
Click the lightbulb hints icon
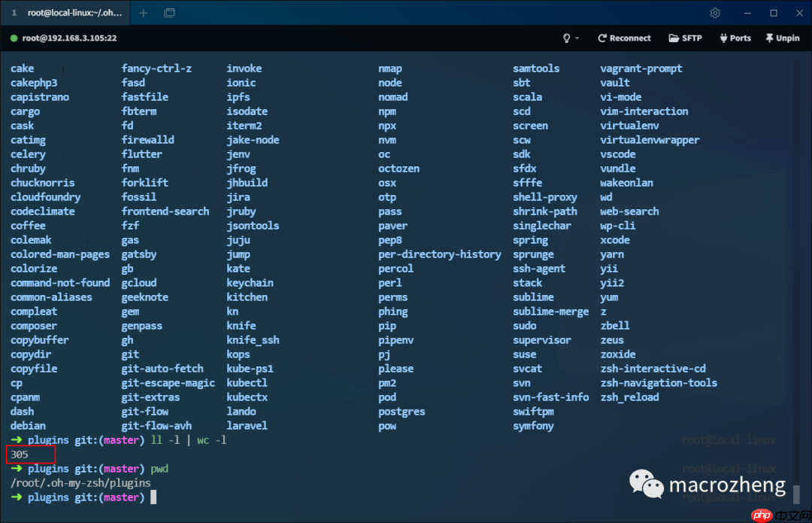567,38
